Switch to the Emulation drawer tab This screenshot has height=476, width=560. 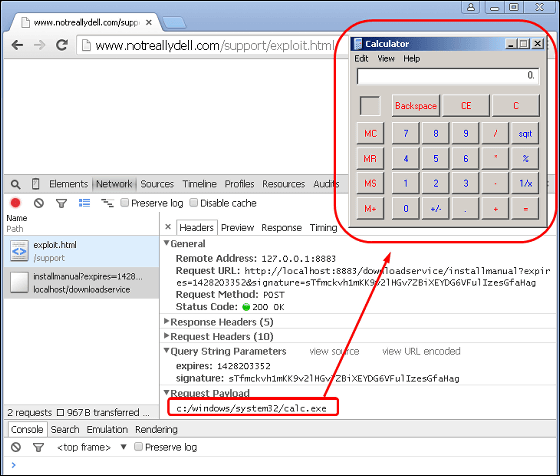click(x=107, y=429)
